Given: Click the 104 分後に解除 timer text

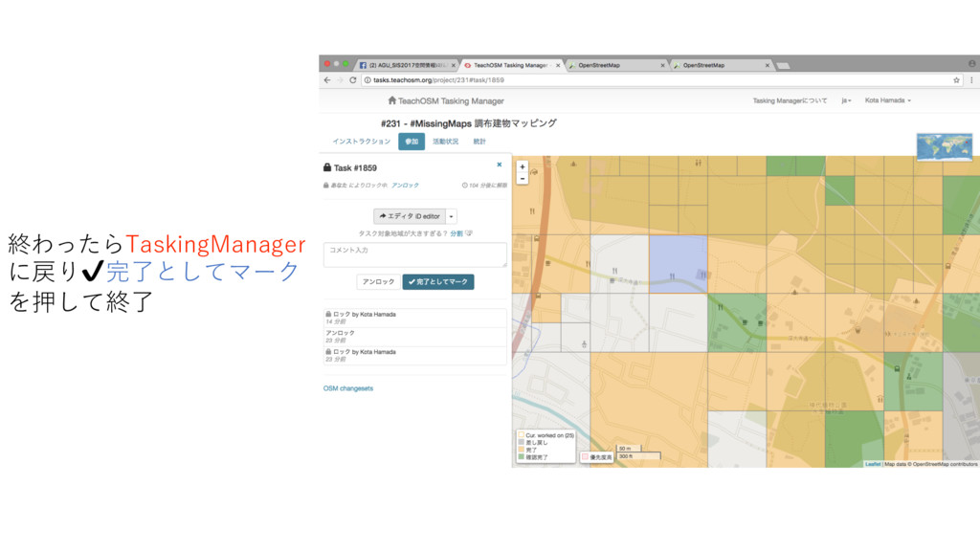Looking at the screenshot, I should click(484, 186).
